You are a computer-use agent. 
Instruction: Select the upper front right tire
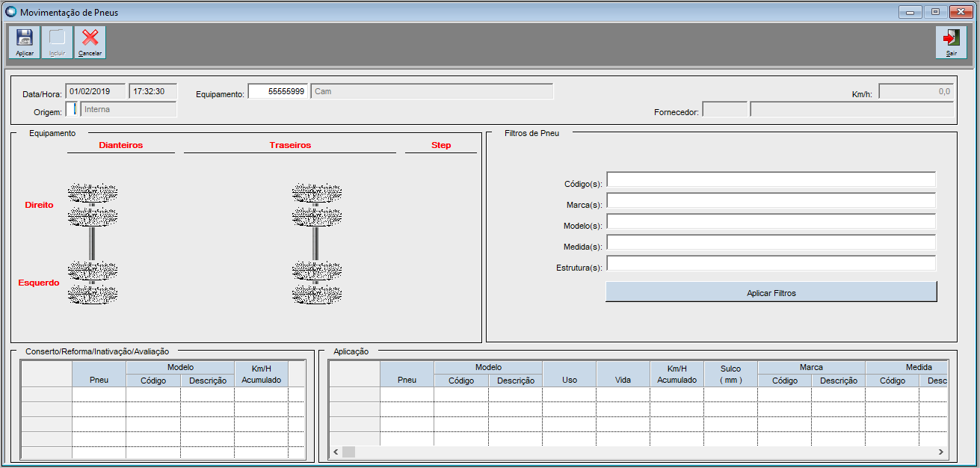pyautogui.click(x=93, y=193)
